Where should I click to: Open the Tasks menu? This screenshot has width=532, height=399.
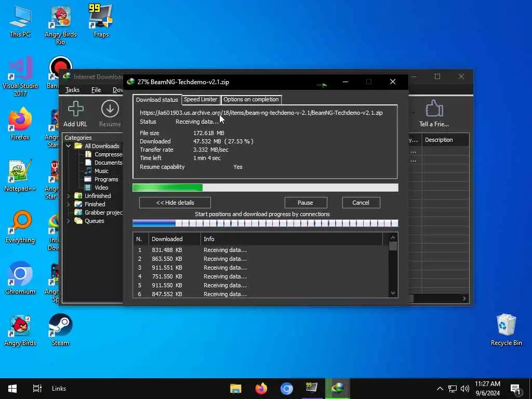[72, 90]
